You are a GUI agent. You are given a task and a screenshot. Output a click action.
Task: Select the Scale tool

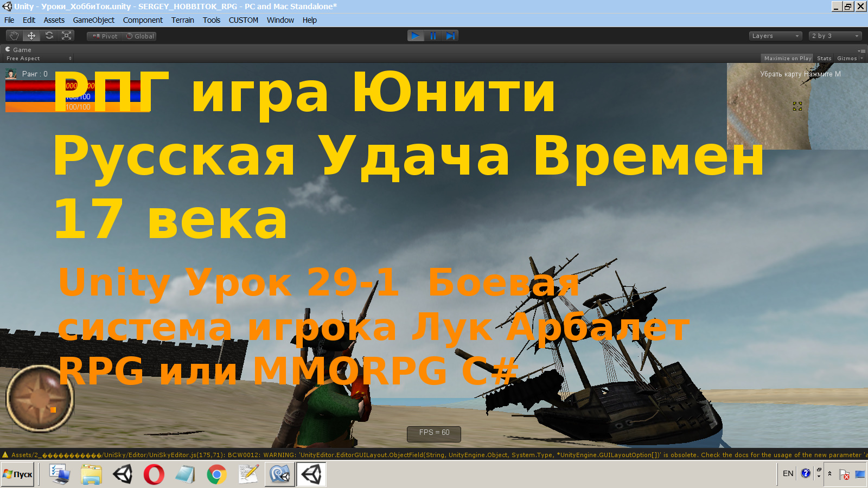click(67, 36)
